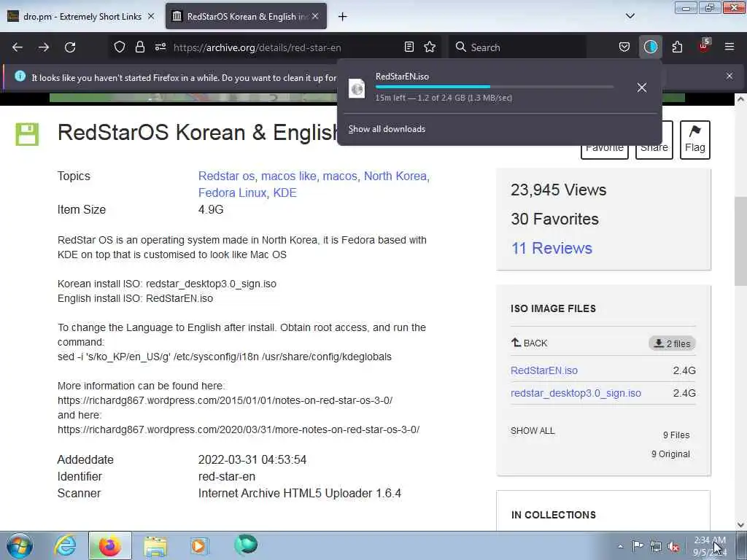Open the Redstar os topic link

[226, 176]
